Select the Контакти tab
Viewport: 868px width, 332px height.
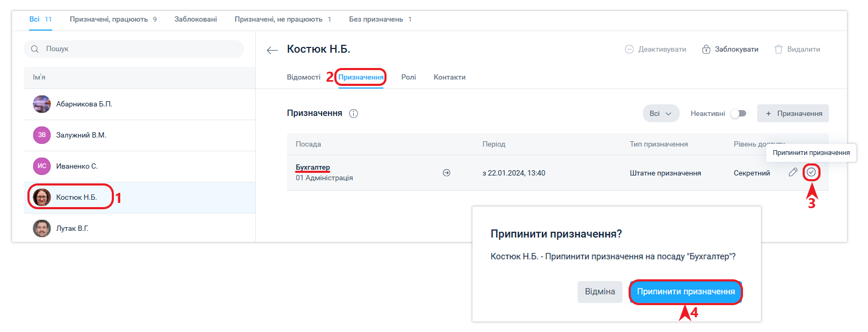pos(449,77)
